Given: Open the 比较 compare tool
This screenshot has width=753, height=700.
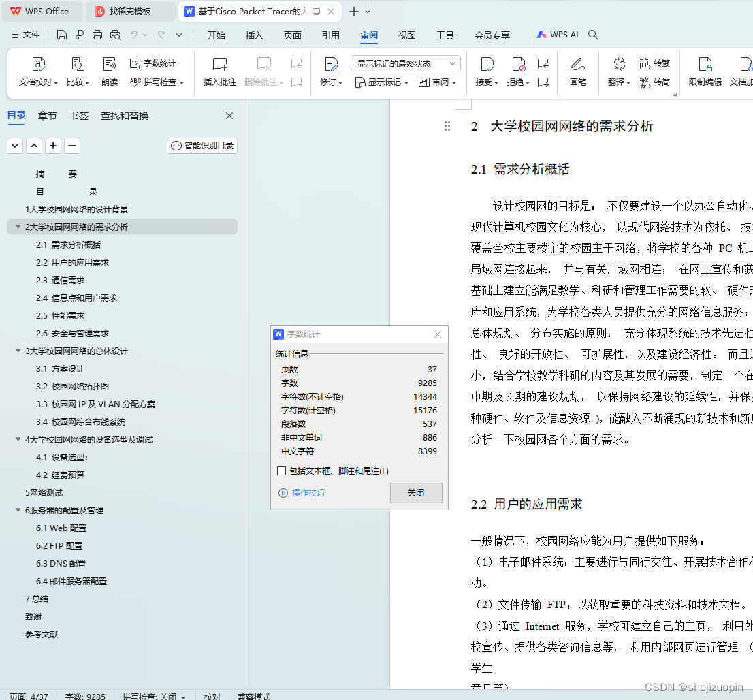Looking at the screenshot, I should point(78,71).
